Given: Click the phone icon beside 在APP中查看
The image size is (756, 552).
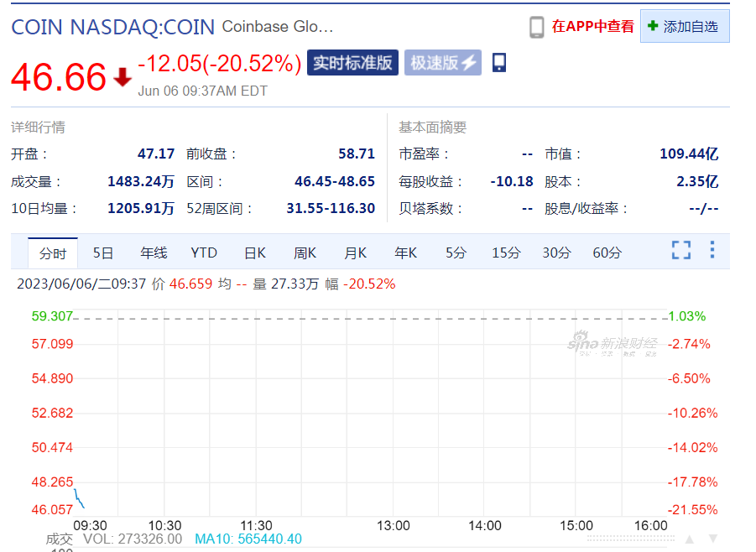Looking at the screenshot, I should point(537,27).
